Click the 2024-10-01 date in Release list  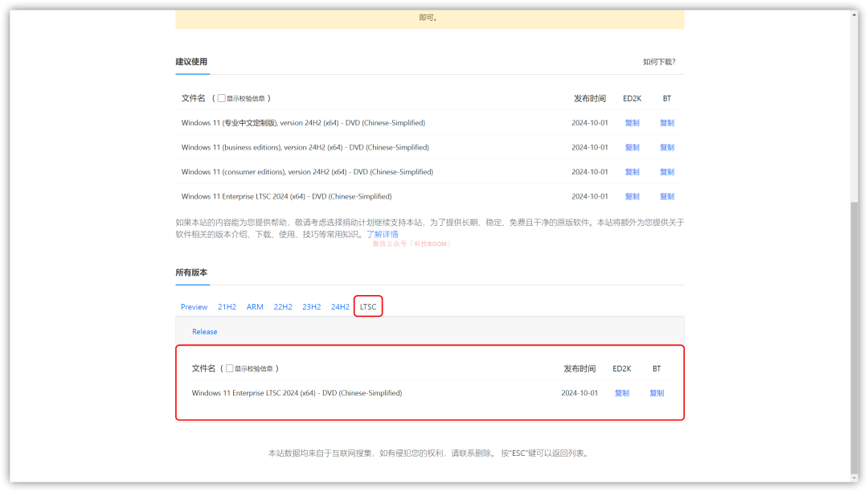click(579, 393)
